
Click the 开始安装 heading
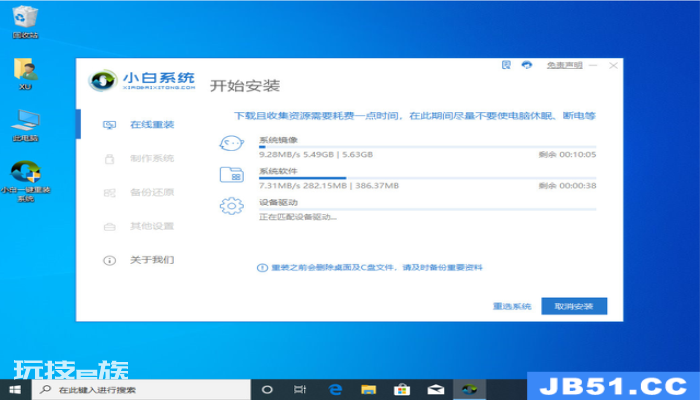(245, 85)
